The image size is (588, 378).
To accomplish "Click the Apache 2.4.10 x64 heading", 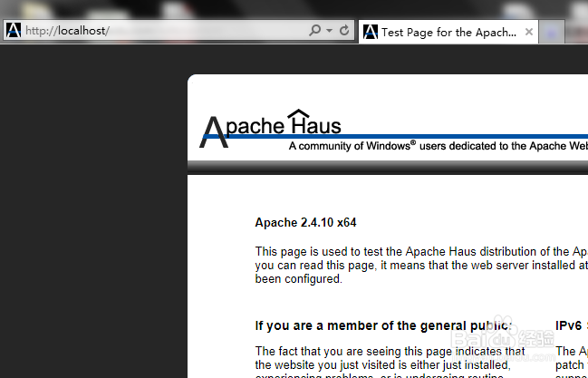I will click(305, 223).
